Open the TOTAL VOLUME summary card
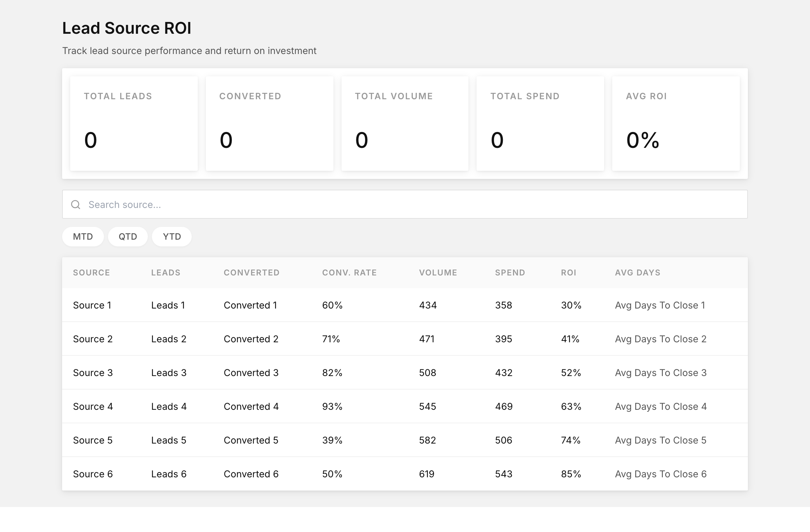 pos(405,124)
